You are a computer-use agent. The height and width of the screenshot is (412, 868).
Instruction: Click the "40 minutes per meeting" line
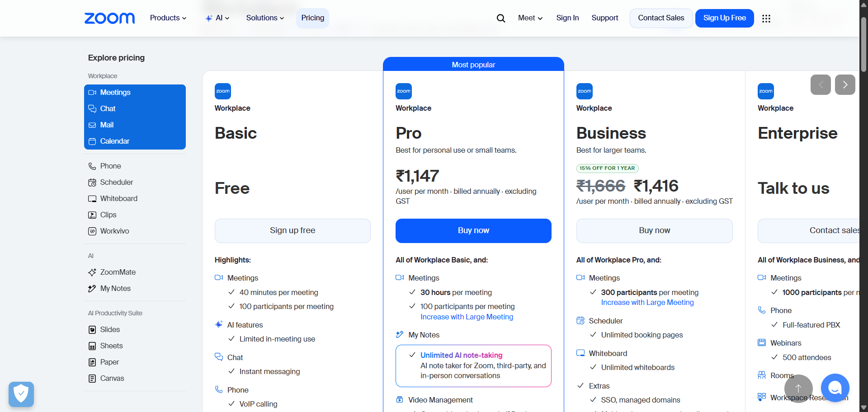(278, 293)
